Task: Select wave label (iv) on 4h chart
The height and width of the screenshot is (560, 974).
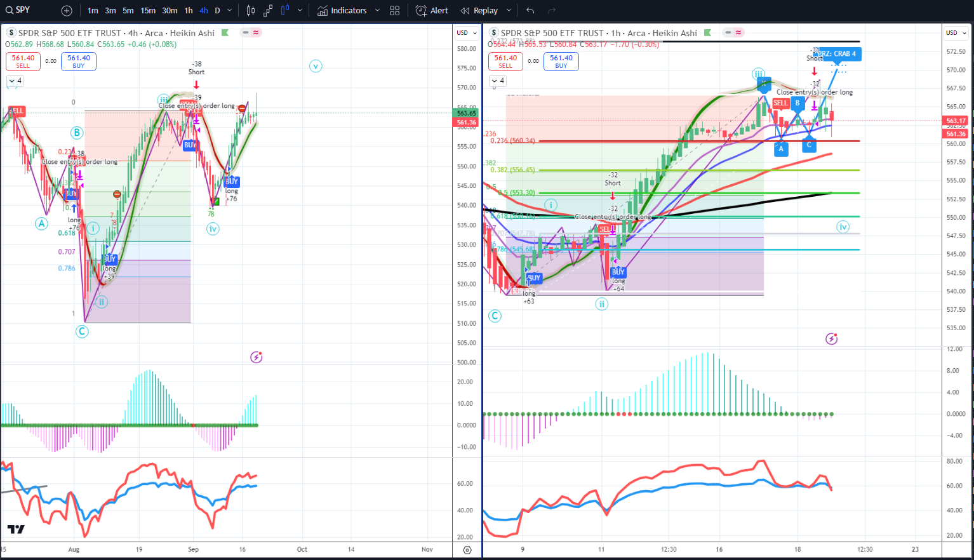Action: click(213, 229)
